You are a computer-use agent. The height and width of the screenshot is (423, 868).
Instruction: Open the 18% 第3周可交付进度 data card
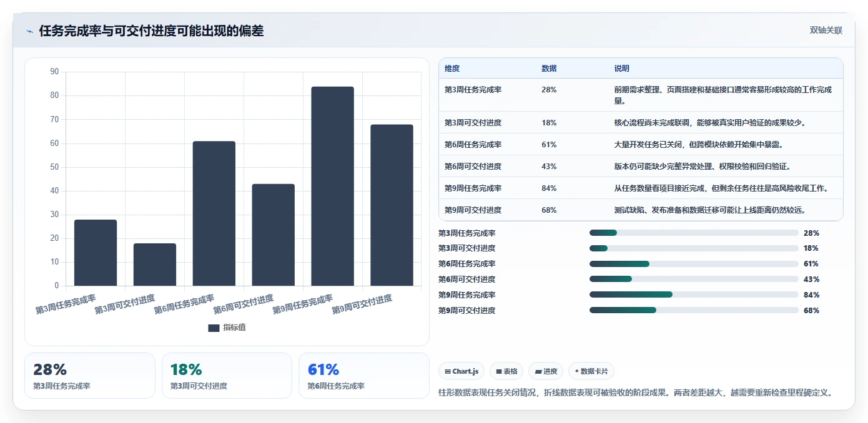(x=227, y=376)
